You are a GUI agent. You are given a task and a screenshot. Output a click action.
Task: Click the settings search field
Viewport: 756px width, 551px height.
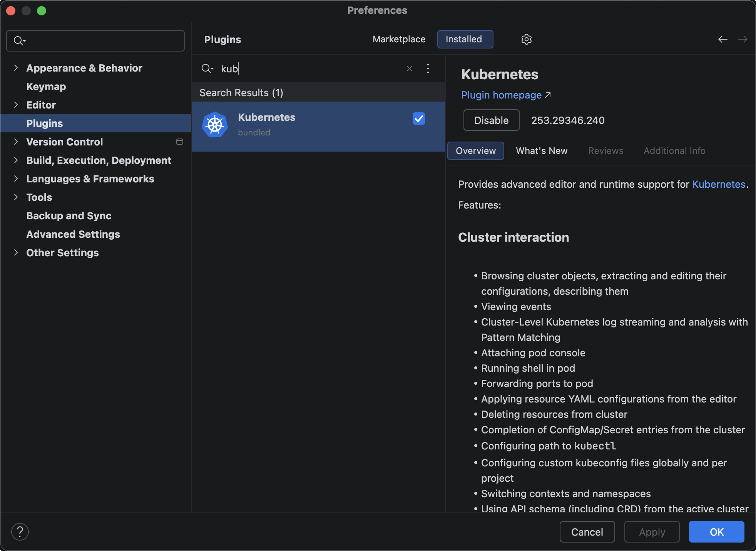click(x=100, y=41)
